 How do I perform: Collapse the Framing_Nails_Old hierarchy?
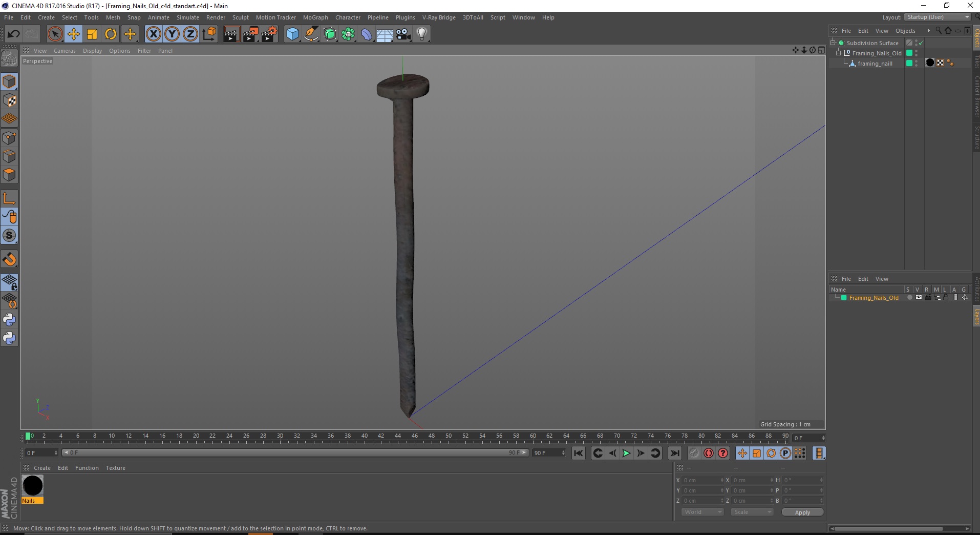839,53
